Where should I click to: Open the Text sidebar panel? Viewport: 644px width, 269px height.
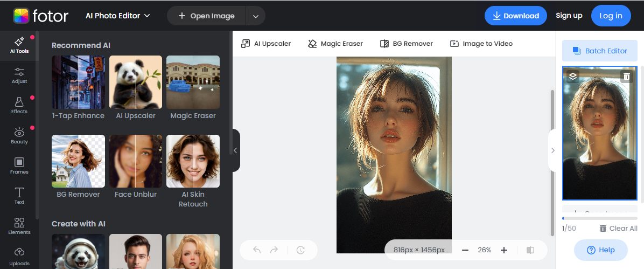tap(19, 196)
